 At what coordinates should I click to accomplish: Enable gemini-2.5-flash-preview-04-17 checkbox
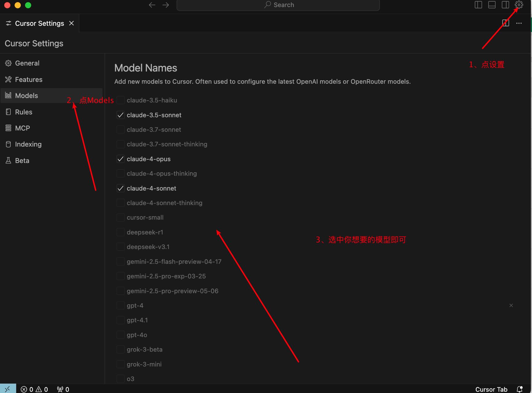[120, 262]
